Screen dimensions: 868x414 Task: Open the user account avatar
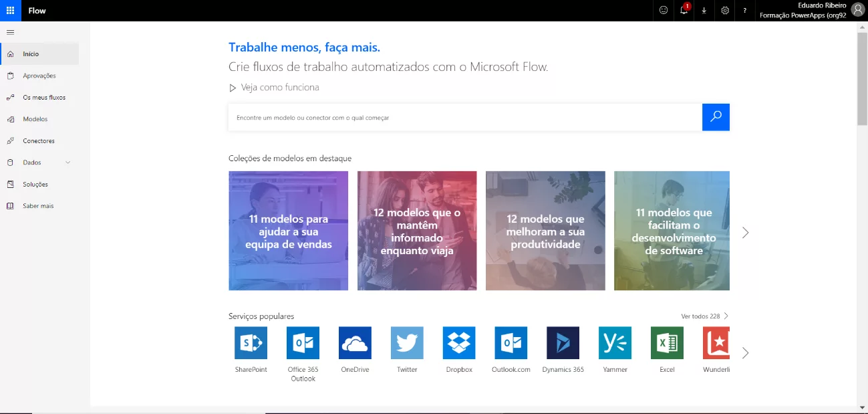(857, 10)
